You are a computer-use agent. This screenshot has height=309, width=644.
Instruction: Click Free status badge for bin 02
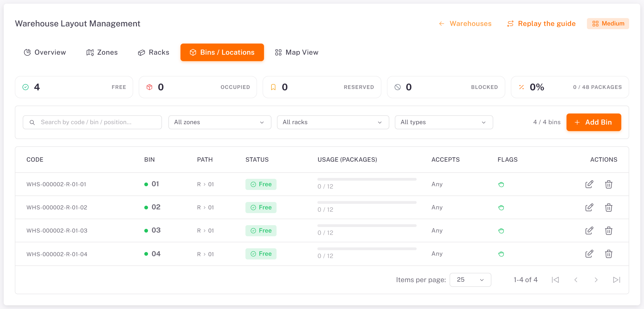click(x=261, y=207)
